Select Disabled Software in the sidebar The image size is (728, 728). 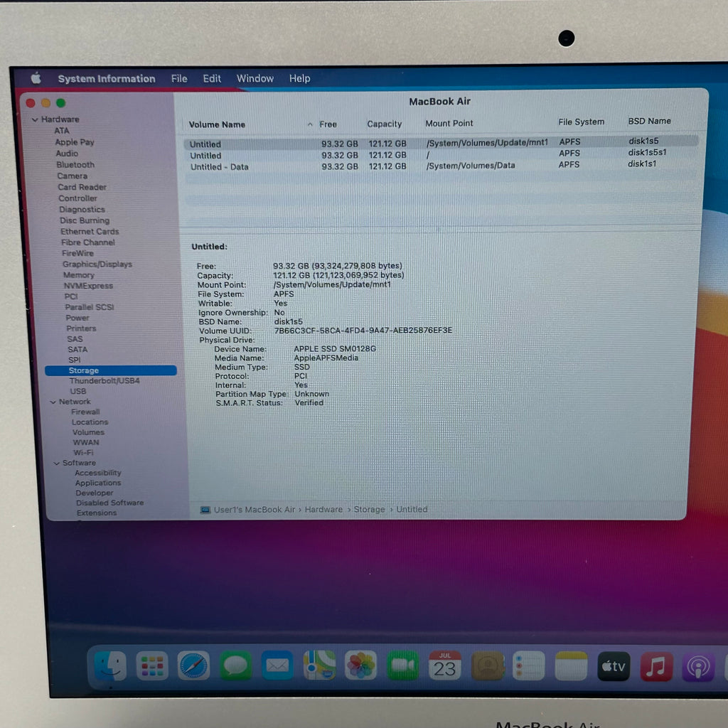pyautogui.click(x=109, y=503)
